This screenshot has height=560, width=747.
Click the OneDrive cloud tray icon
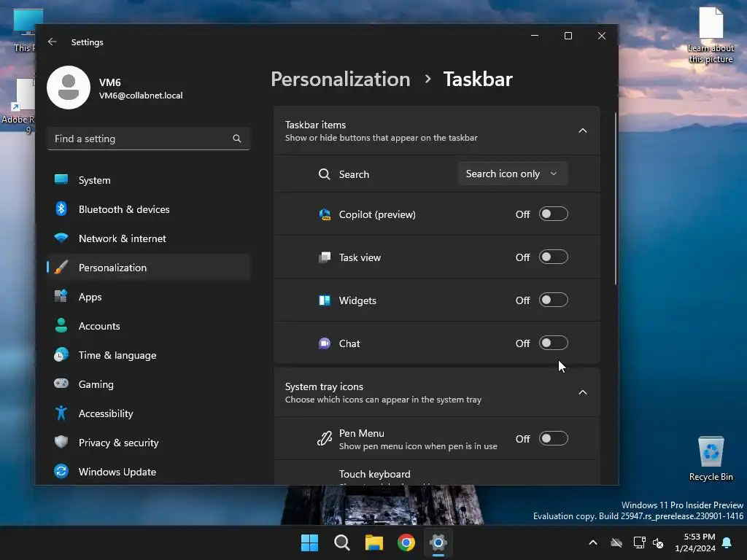(x=617, y=542)
